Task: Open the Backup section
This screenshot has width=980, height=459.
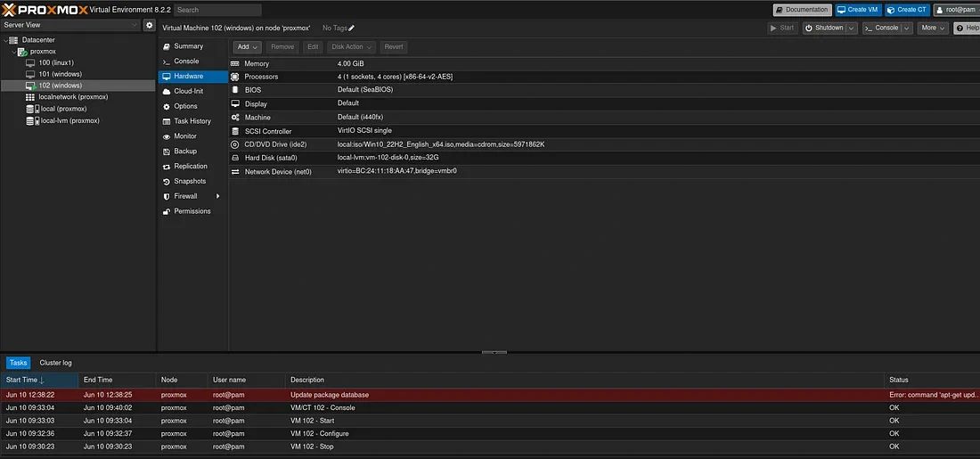Action: [x=185, y=152]
